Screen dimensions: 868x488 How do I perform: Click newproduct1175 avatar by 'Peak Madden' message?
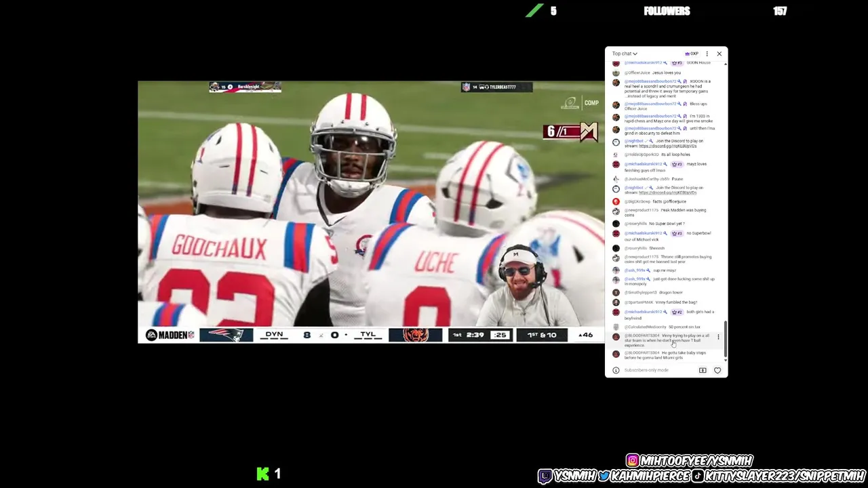click(616, 211)
